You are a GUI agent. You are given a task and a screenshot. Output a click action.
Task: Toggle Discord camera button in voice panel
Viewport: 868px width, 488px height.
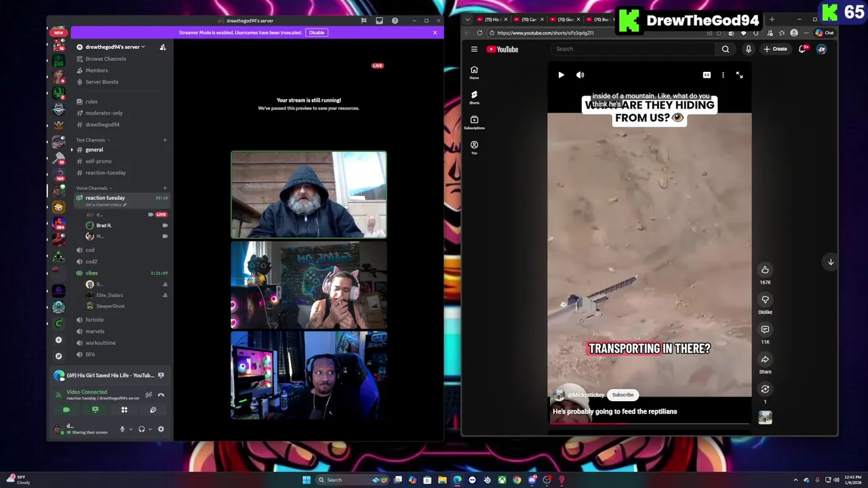[66, 409]
